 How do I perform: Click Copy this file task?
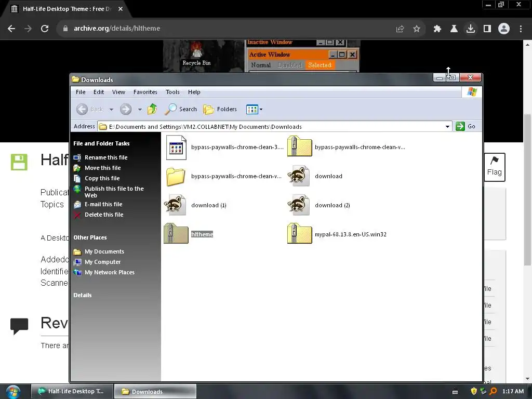[x=102, y=179]
